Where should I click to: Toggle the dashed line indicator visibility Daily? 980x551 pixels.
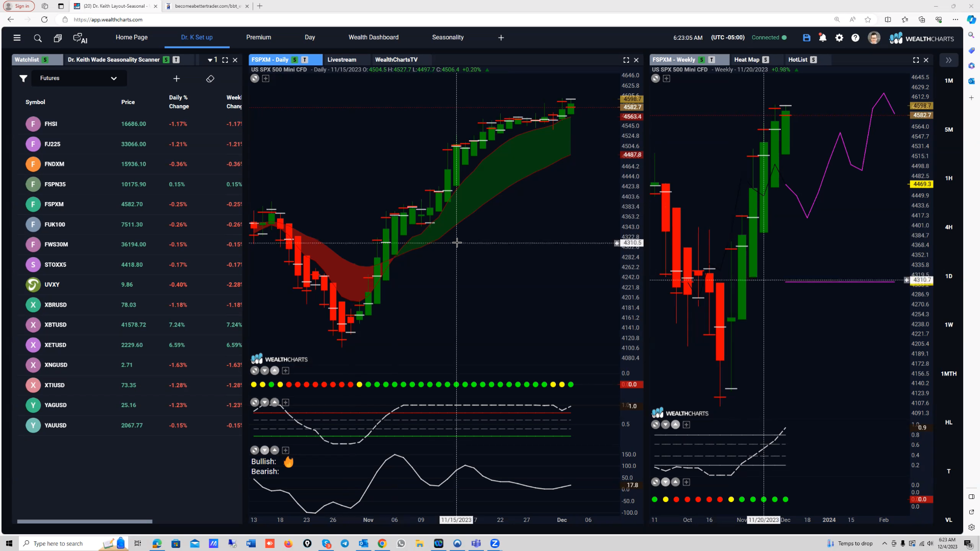[x=255, y=403]
